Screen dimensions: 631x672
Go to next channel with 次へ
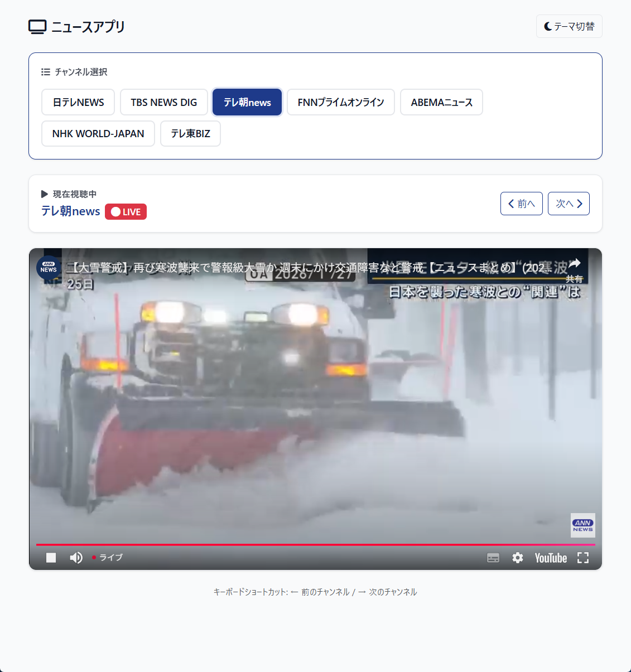(x=569, y=204)
